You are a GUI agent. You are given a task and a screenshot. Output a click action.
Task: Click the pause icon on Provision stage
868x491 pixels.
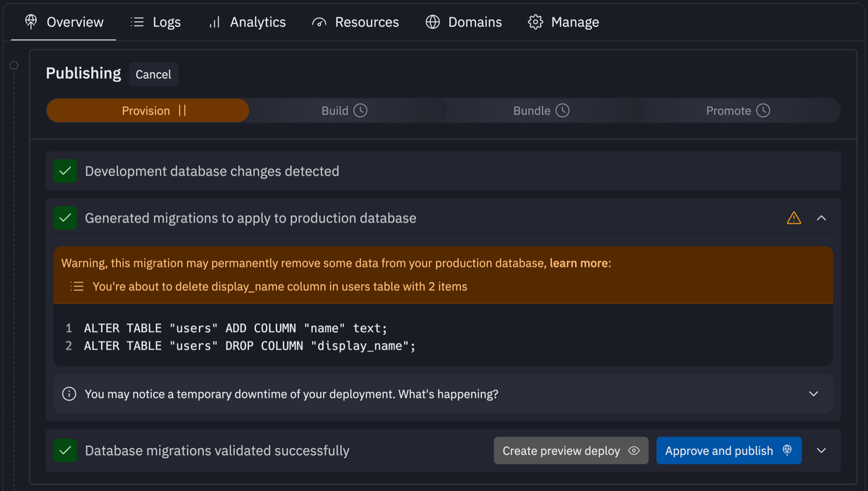[182, 111]
